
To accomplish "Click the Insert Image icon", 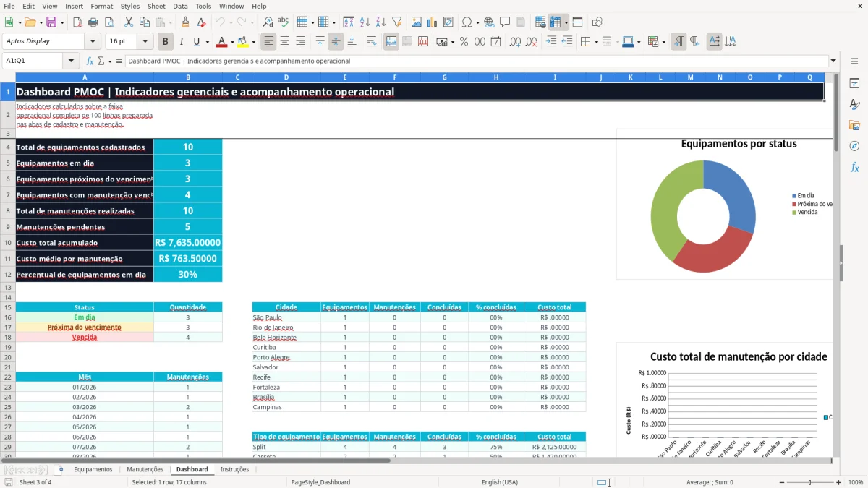I will [x=416, y=22].
